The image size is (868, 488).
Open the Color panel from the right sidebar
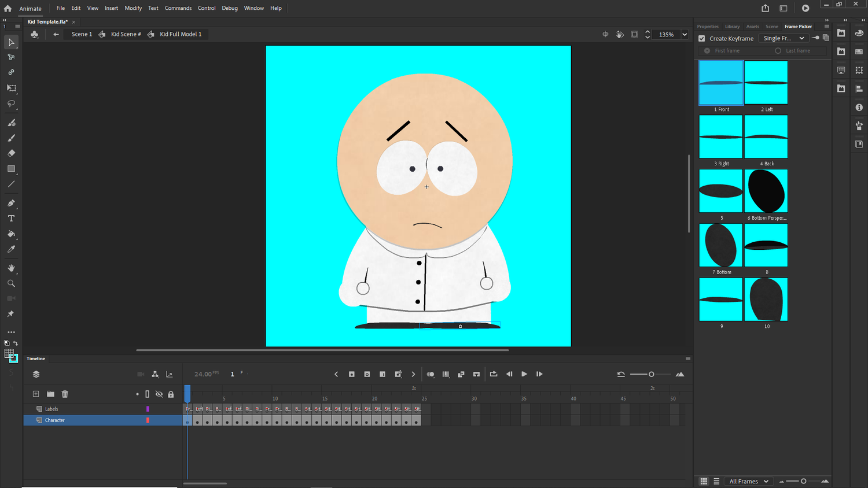click(859, 32)
